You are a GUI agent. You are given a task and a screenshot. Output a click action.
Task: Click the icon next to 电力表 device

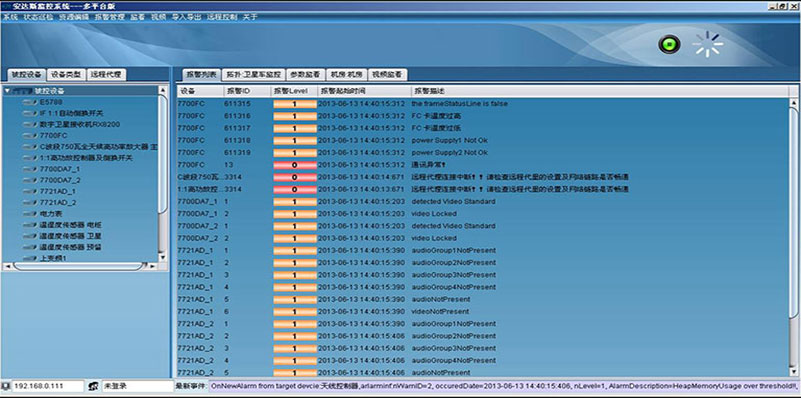30,213
